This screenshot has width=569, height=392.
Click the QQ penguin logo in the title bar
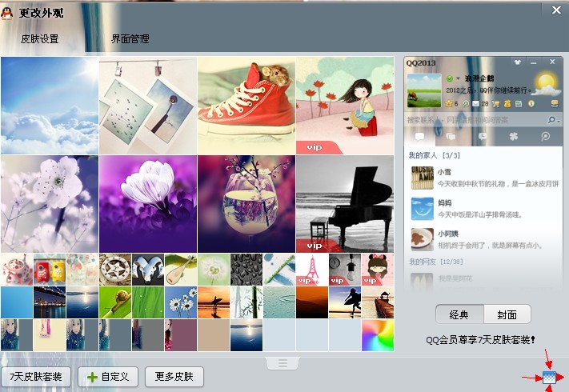click(x=6, y=13)
